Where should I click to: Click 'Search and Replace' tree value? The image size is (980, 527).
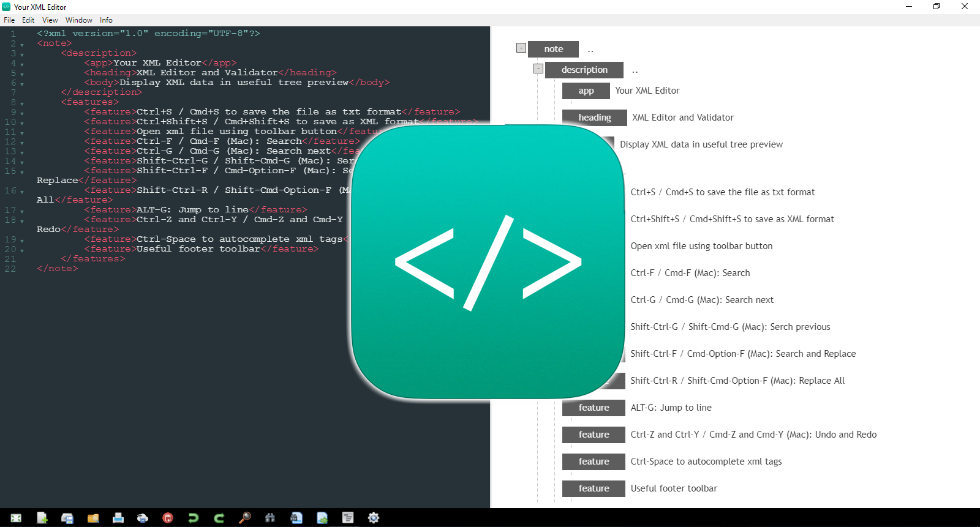744,354
